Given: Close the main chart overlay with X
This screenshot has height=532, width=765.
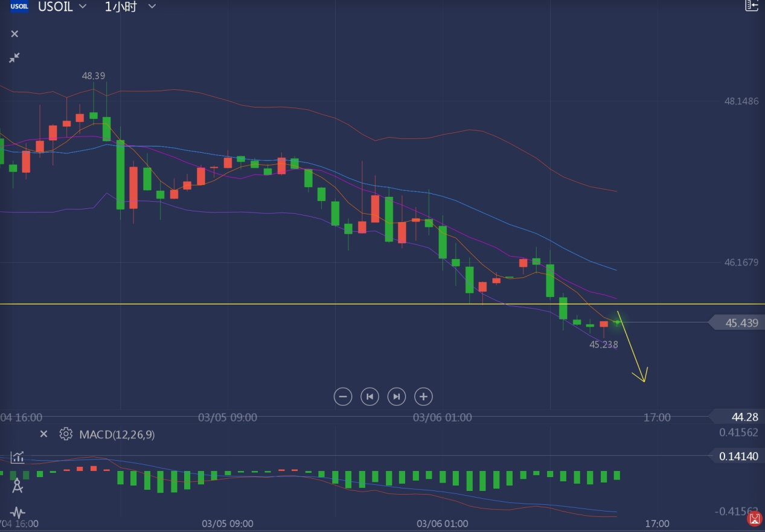Looking at the screenshot, I should click(14, 34).
